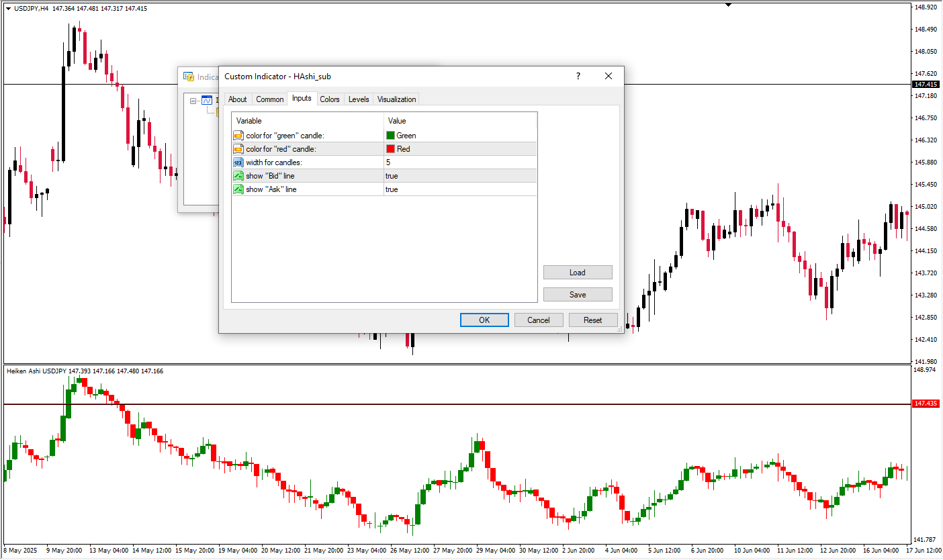Click the Load button
Screen dimensions: 943x560
(578, 273)
